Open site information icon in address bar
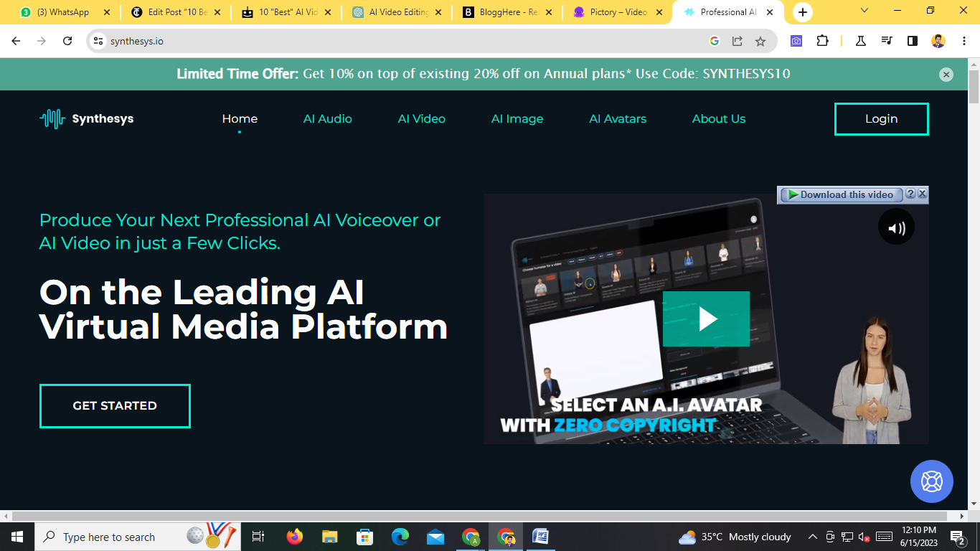 (98, 41)
